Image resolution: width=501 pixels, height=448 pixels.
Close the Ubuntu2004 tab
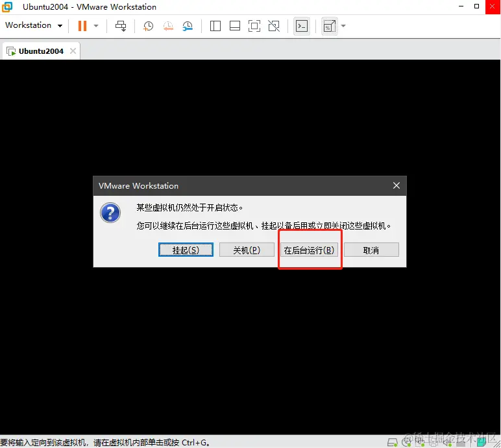pos(73,51)
